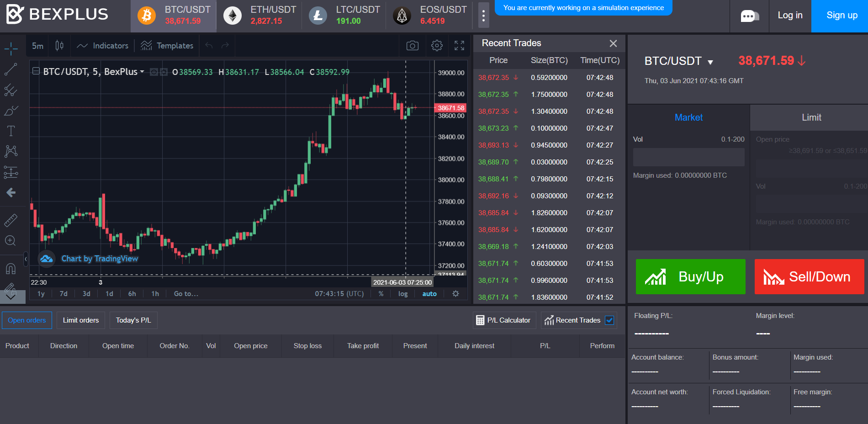
Task: Open the P/L Calculator
Action: 503,320
